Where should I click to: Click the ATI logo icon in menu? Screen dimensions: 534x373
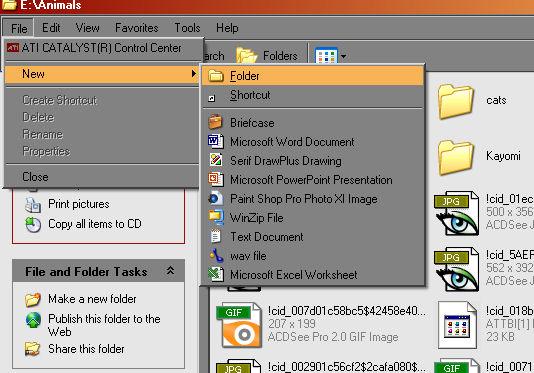pos(13,47)
